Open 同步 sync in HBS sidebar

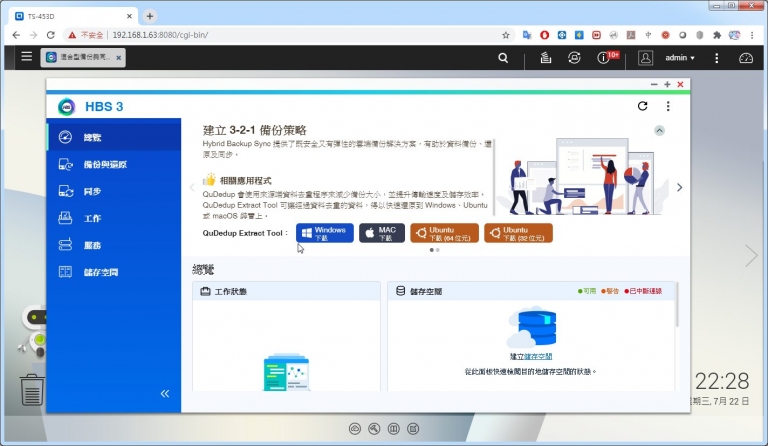coord(114,191)
